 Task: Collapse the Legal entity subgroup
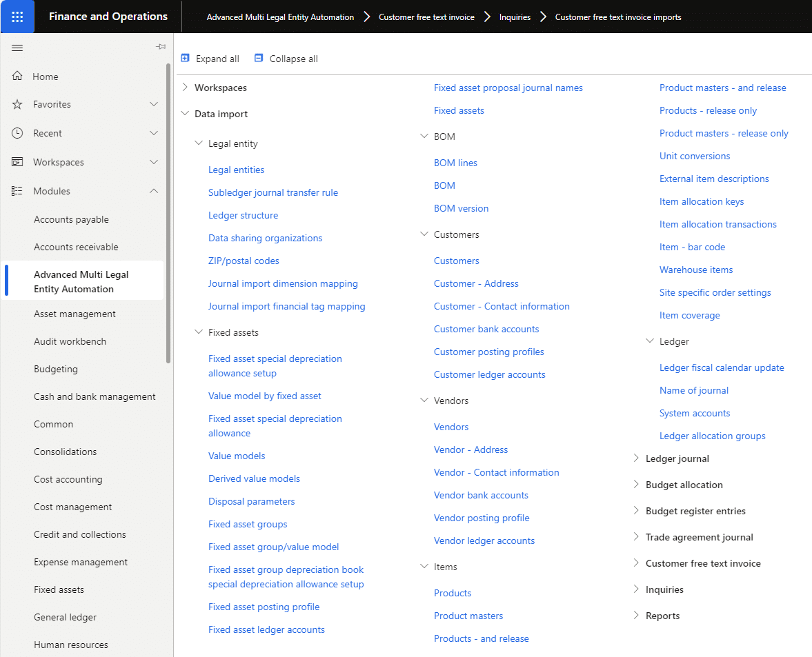[198, 143]
